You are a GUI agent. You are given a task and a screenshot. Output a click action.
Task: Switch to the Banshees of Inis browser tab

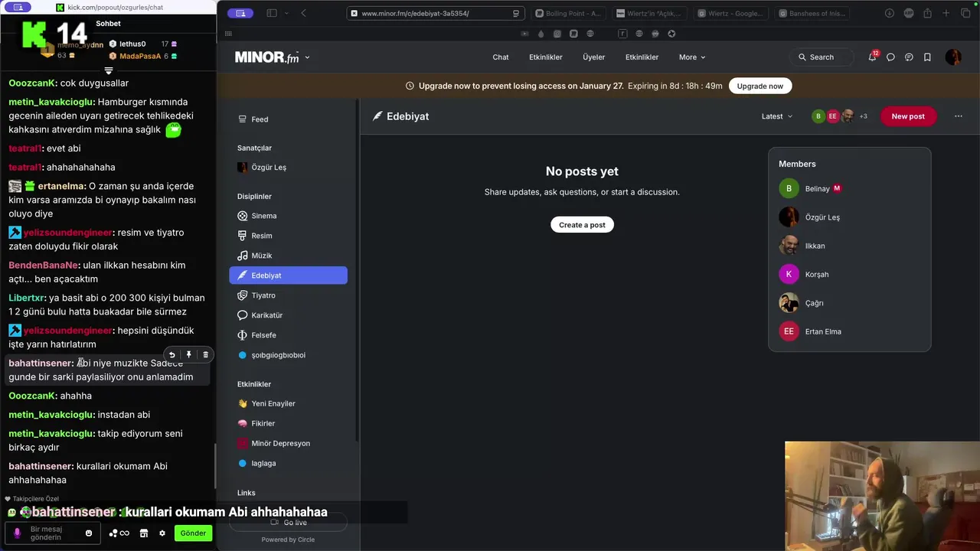[x=812, y=14]
